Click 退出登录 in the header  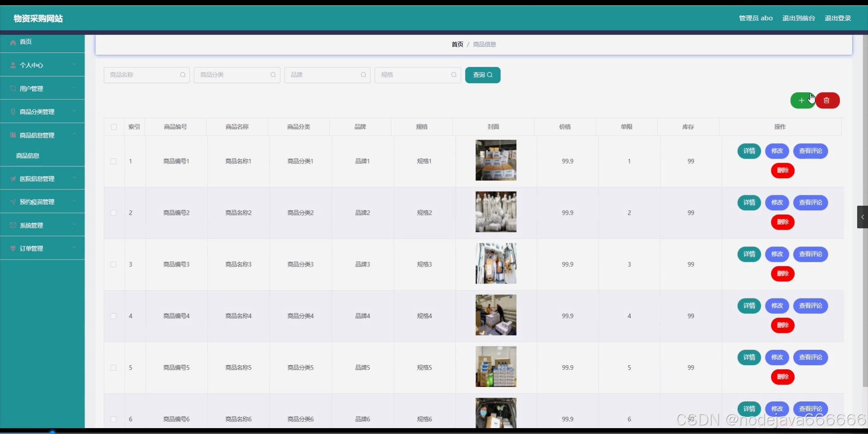[838, 18]
